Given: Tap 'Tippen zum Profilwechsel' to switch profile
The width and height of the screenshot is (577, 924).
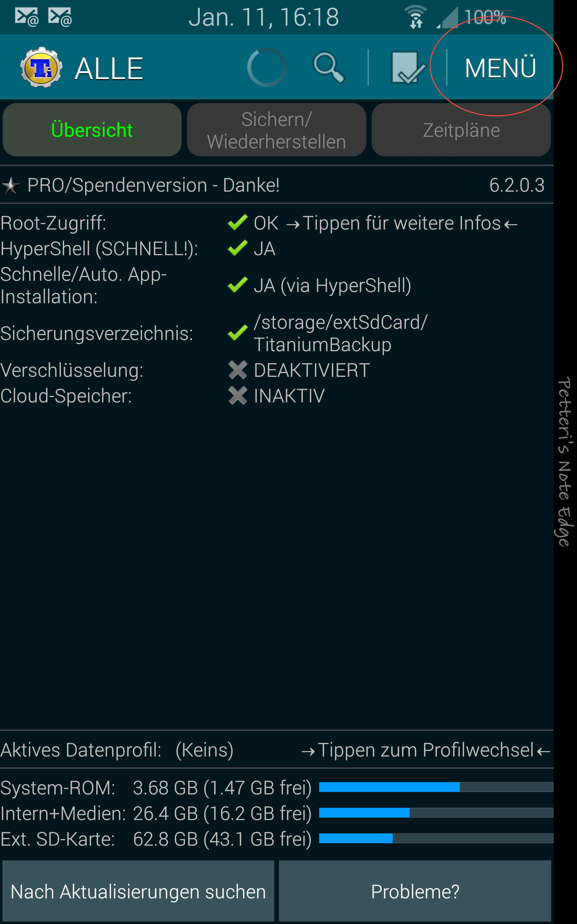Looking at the screenshot, I should pyautogui.click(x=426, y=750).
